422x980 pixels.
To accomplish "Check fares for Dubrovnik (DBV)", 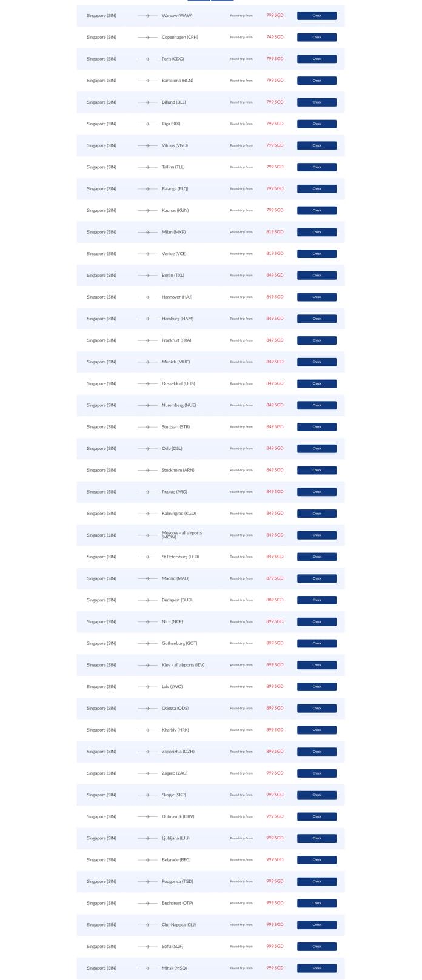I will pos(316,816).
